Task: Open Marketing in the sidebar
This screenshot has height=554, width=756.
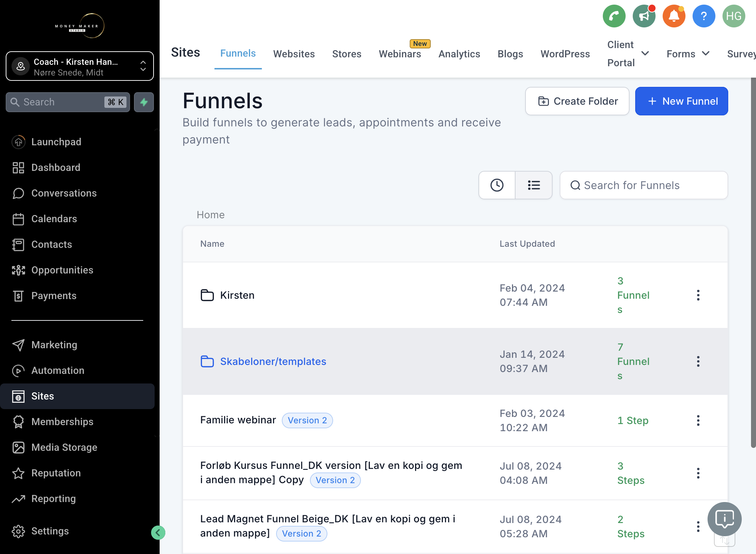Action: click(x=77, y=345)
